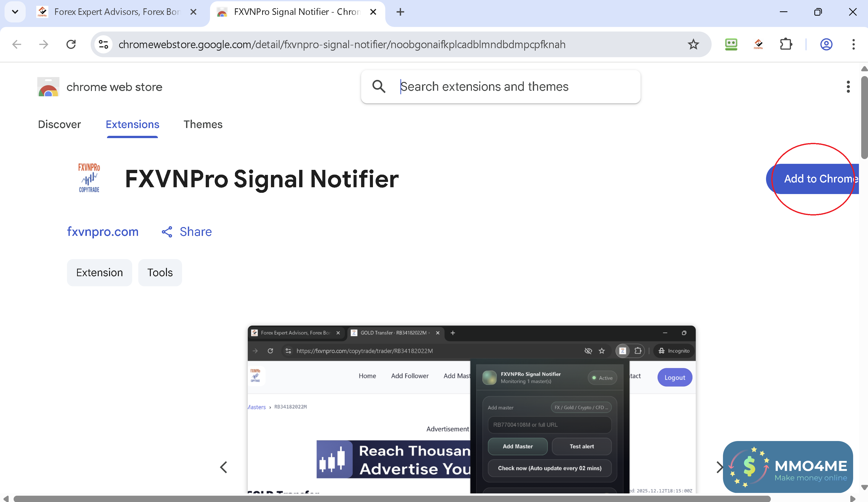Click the site information icon
868x502 pixels.
103,44
